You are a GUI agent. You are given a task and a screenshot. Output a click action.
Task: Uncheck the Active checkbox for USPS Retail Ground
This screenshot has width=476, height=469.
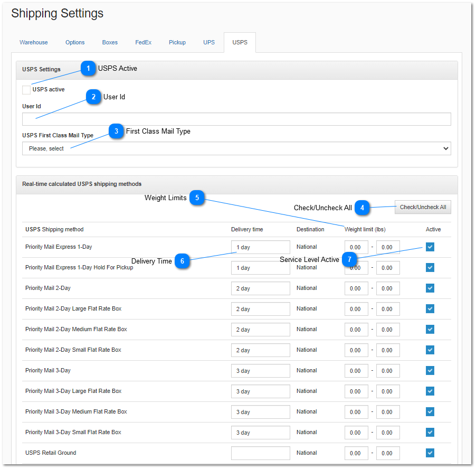coord(430,453)
